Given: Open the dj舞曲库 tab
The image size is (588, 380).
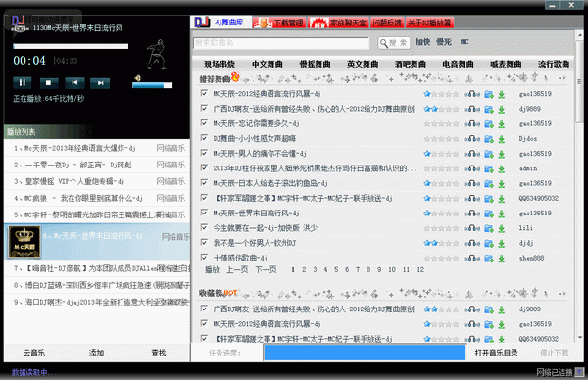Looking at the screenshot, I should (221, 23).
